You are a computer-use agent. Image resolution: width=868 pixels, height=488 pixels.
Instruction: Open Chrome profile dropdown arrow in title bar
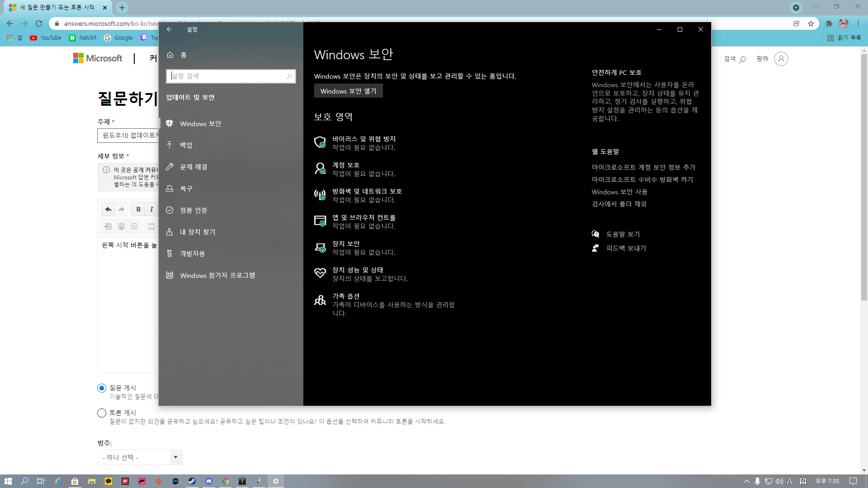[x=796, y=7]
